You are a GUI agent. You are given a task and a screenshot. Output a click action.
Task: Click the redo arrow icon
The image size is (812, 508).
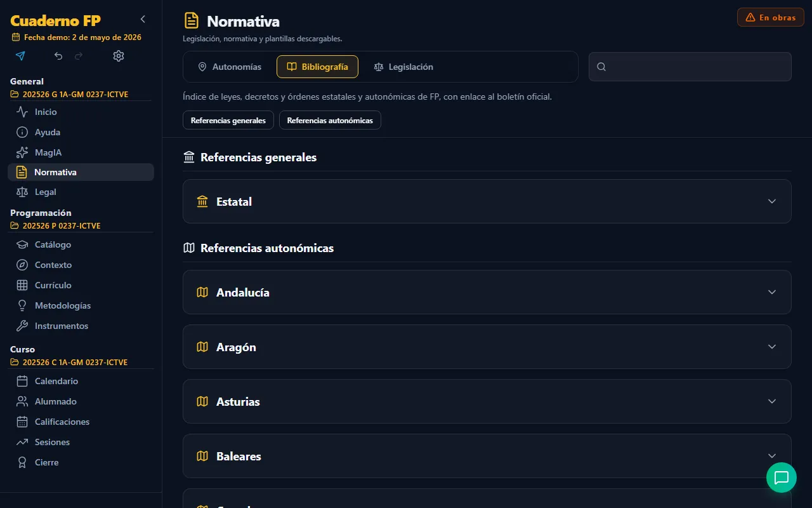pos(79,56)
